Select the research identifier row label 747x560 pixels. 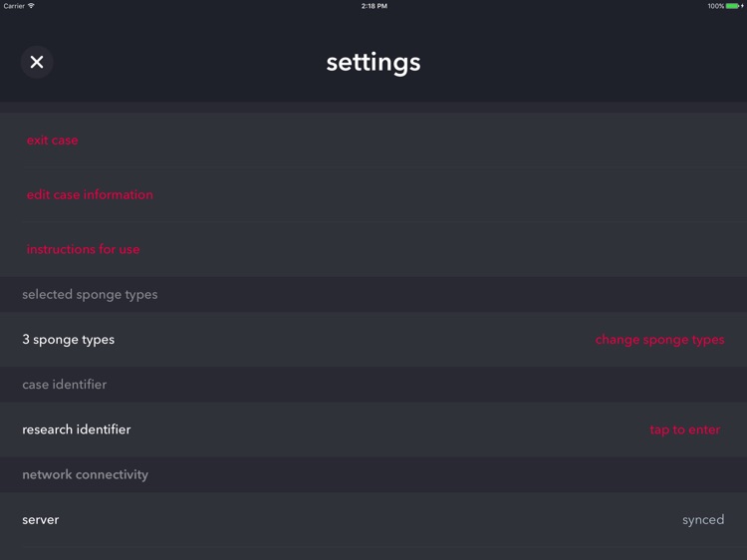(x=77, y=429)
